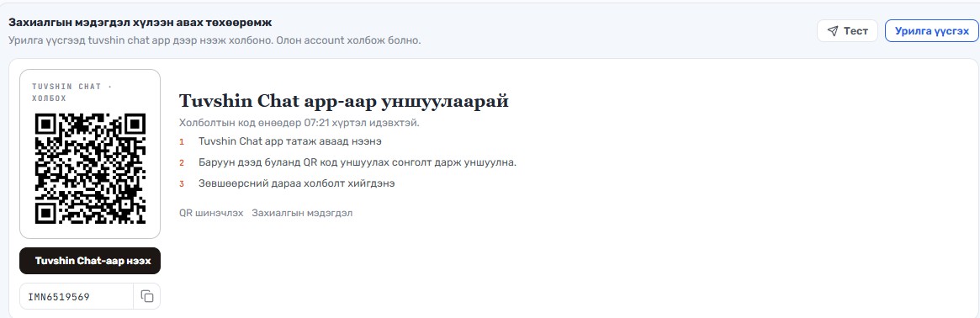
Task: Click the IMN6519569 code field
Action: (x=77, y=296)
